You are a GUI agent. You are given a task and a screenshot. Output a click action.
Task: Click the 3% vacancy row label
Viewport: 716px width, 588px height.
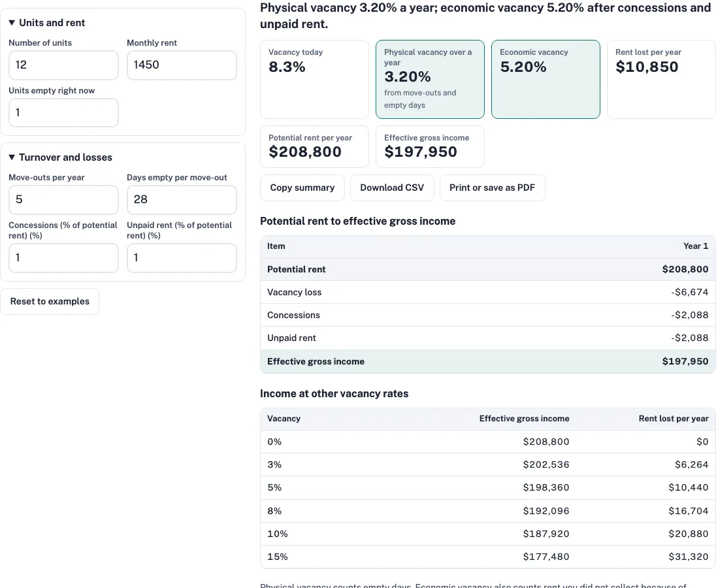pos(274,465)
